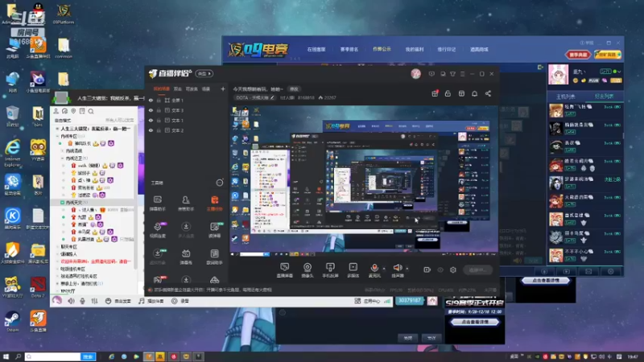Start recording with the camcorder icon
Screen dimensions: 644x362
427,270
